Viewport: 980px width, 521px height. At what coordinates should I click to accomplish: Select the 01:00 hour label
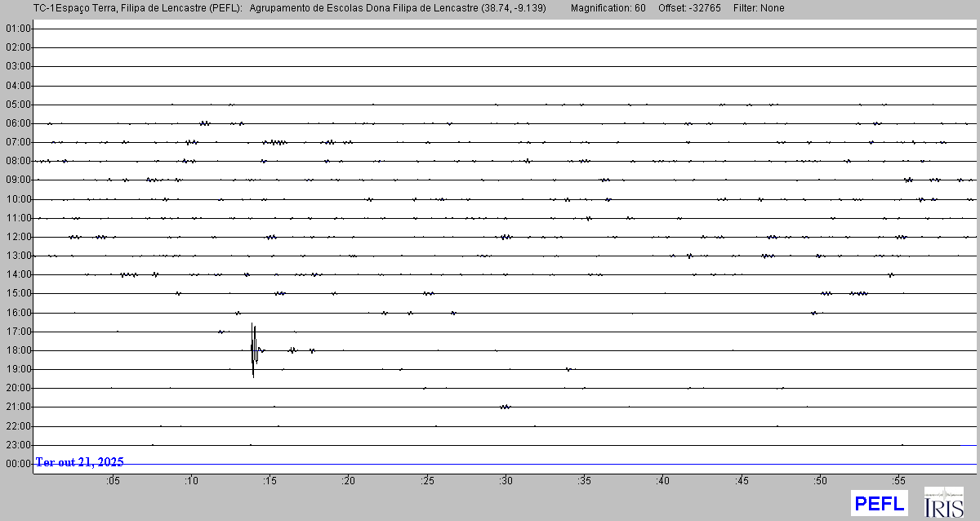tap(18, 29)
